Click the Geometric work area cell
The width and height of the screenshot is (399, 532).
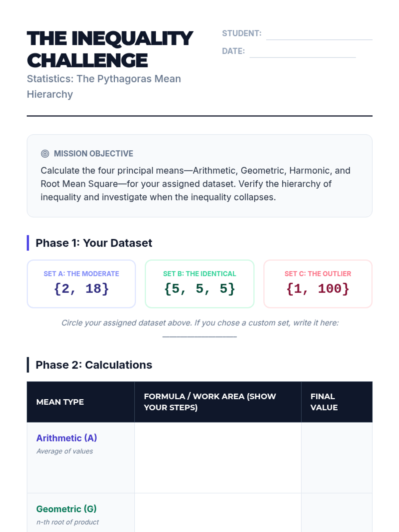click(218, 514)
